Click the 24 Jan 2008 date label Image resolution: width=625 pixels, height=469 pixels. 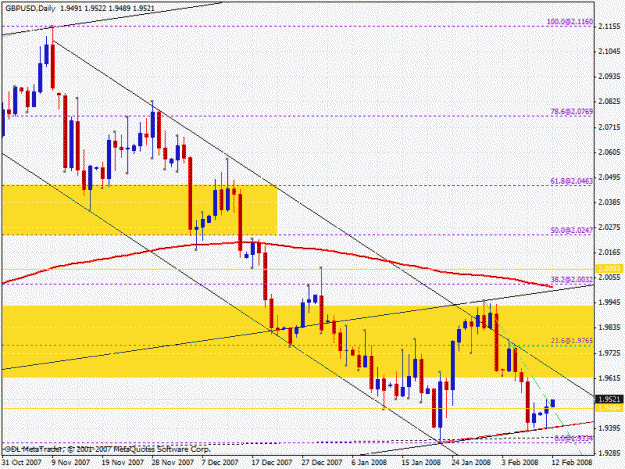471,463
